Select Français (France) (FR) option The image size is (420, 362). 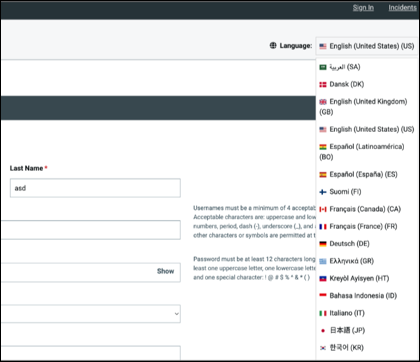pyautogui.click(x=366, y=226)
